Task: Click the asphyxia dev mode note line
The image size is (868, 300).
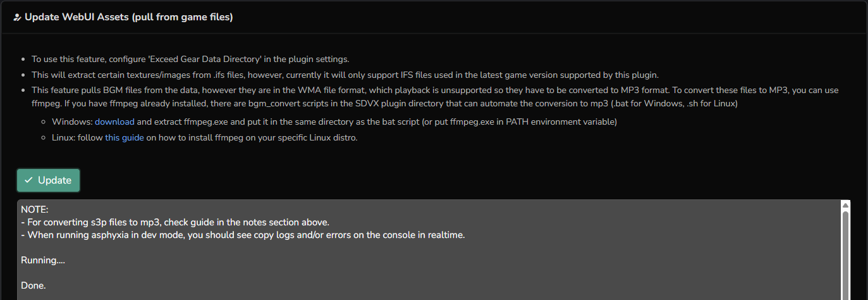Action: (x=243, y=235)
